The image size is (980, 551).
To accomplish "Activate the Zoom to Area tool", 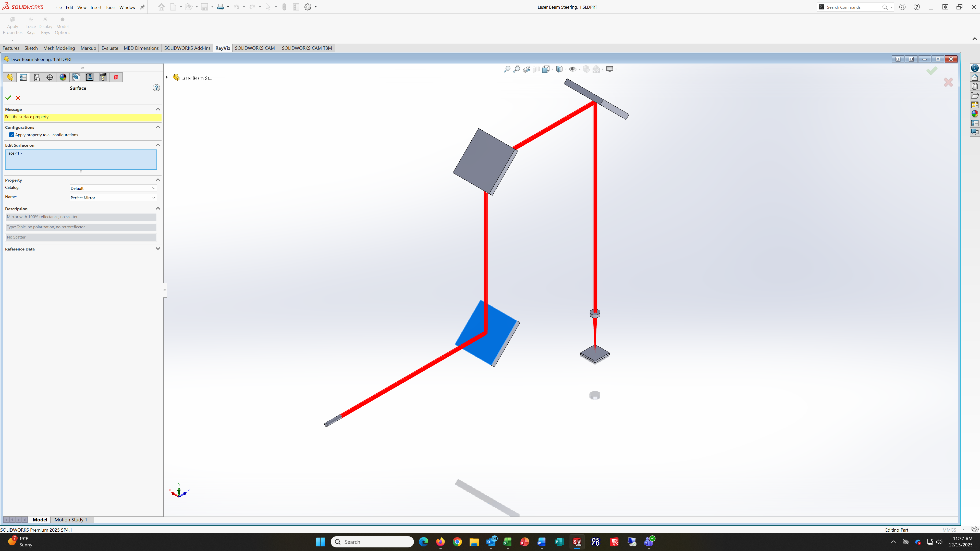I will click(517, 69).
